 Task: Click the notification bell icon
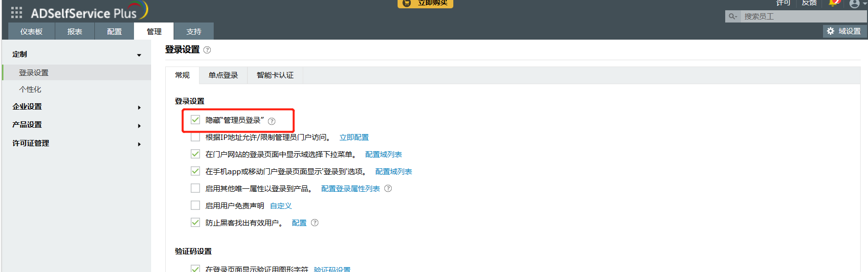click(x=834, y=3)
